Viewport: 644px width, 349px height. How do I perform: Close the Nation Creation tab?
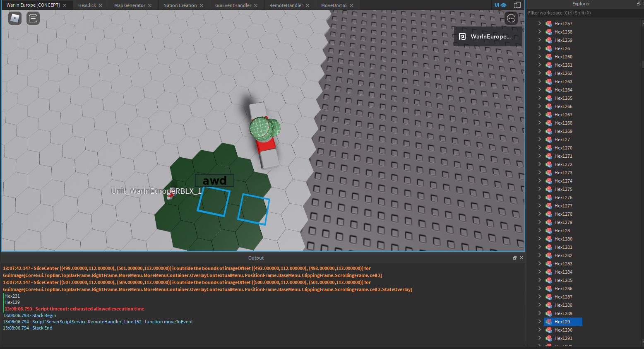[x=202, y=5]
